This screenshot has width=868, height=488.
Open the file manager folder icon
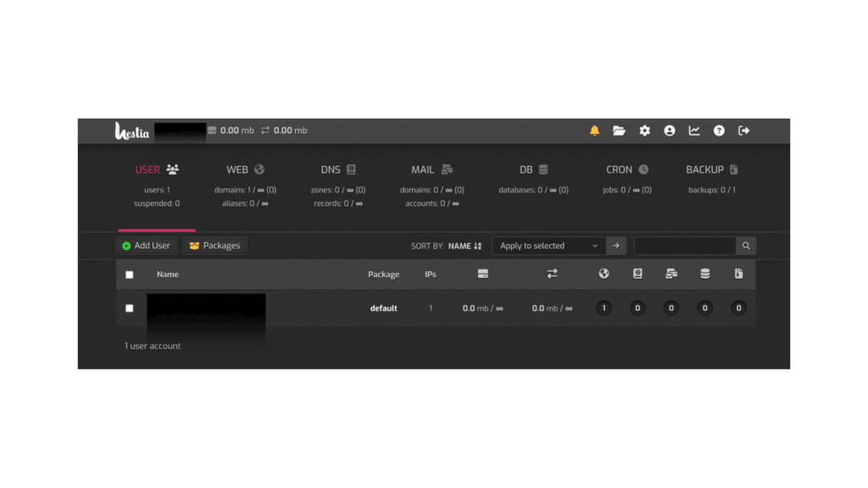tap(619, 130)
